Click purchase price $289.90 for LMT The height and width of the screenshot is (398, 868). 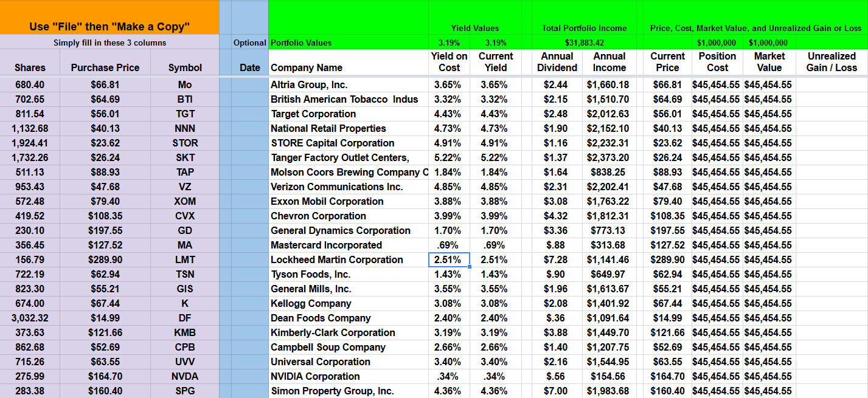(105, 259)
